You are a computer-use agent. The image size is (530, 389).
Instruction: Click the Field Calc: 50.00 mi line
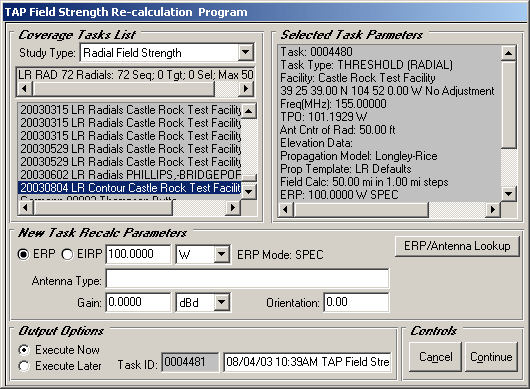[364, 182]
